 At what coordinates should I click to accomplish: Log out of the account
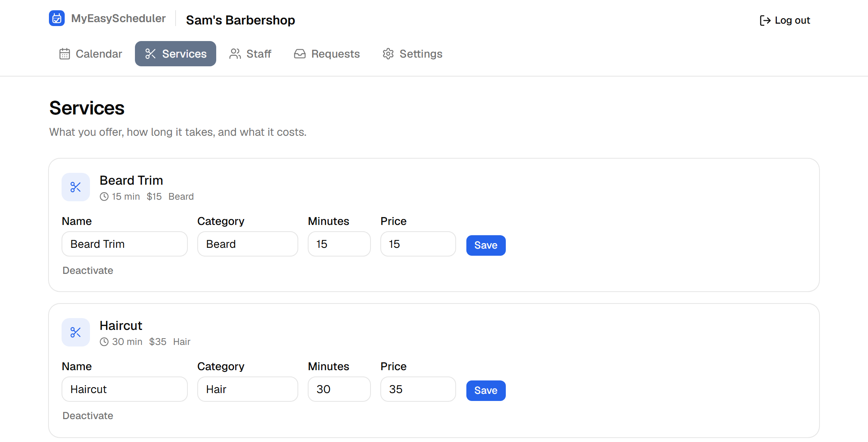[785, 21]
